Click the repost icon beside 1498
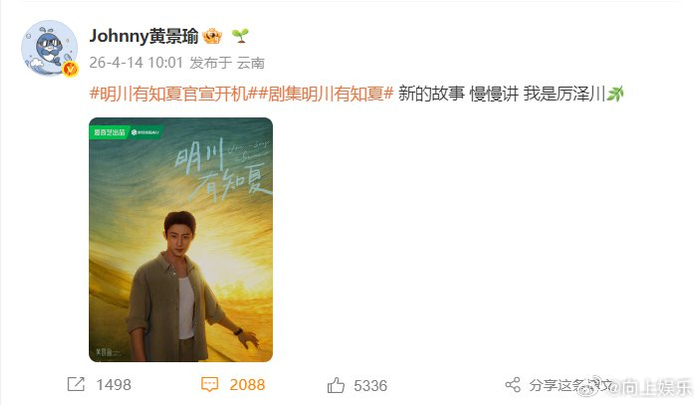Screen dimensions: 700x405 pos(76,384)
